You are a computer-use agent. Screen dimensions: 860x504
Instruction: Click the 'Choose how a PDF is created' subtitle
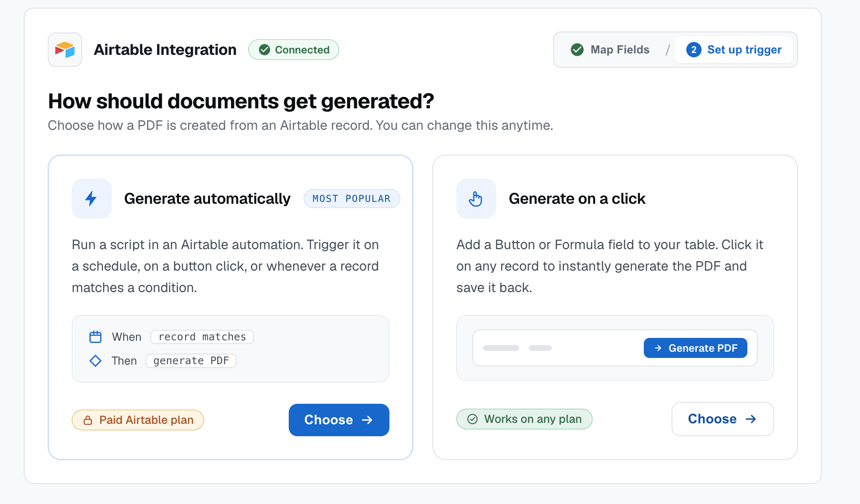[300, 126]
